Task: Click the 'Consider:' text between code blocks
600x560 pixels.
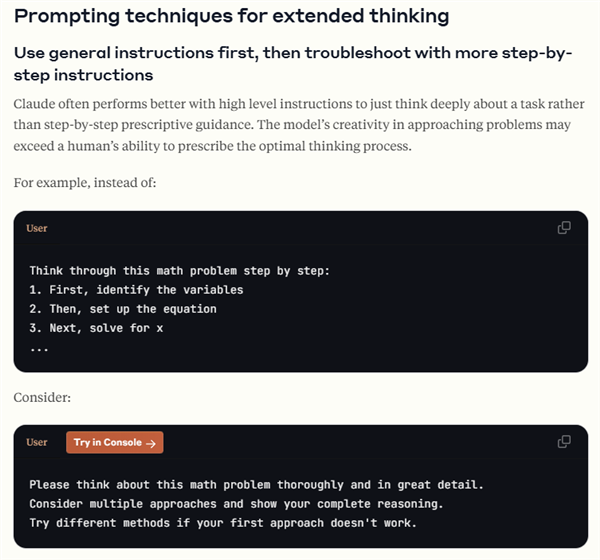Action: tap(44, 398)
